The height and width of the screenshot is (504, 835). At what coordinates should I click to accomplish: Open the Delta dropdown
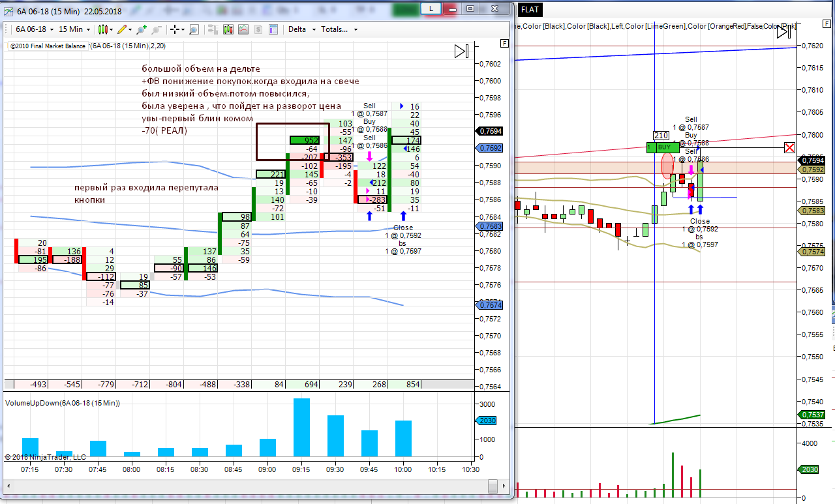point(302,29)
